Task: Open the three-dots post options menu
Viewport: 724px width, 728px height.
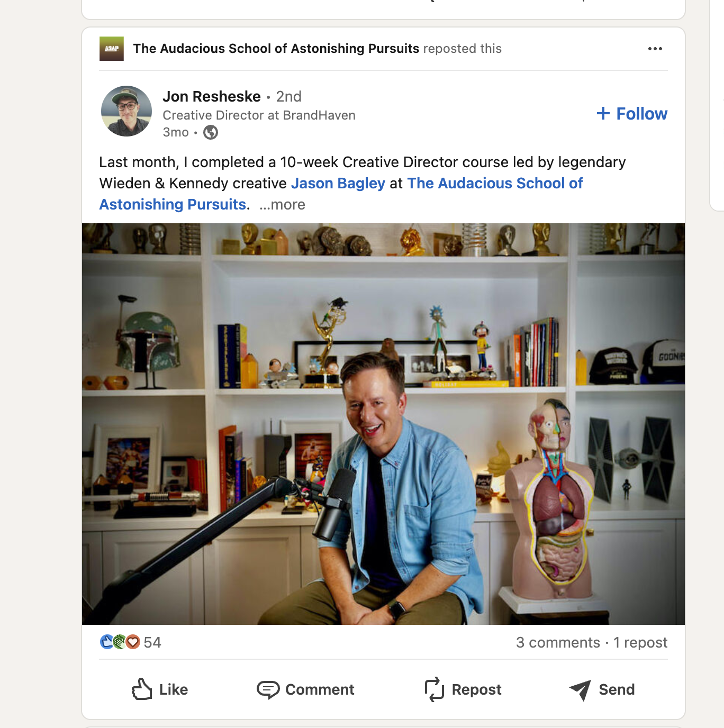Action: point(655,49)
